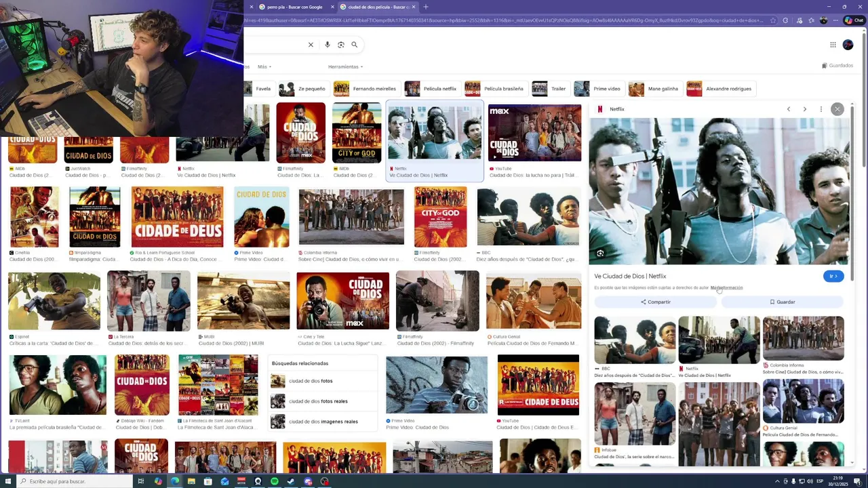Open Microsoft Store from the taskbar
868x488 pixels.
(208, 481)
